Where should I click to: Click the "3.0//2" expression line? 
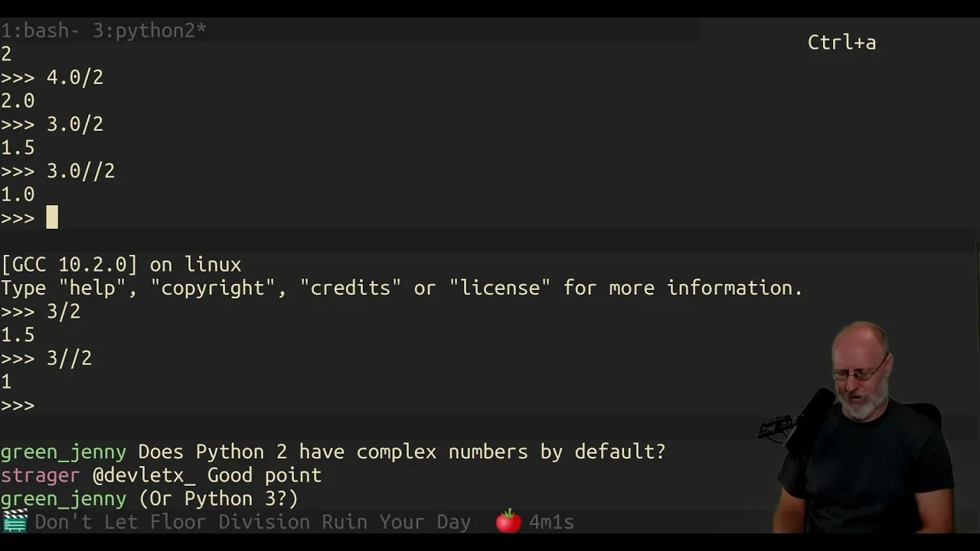[80, 171]
